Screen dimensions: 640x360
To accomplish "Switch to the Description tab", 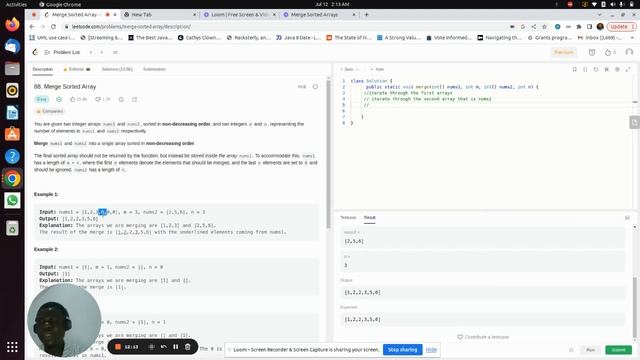I will coord(42,69).
